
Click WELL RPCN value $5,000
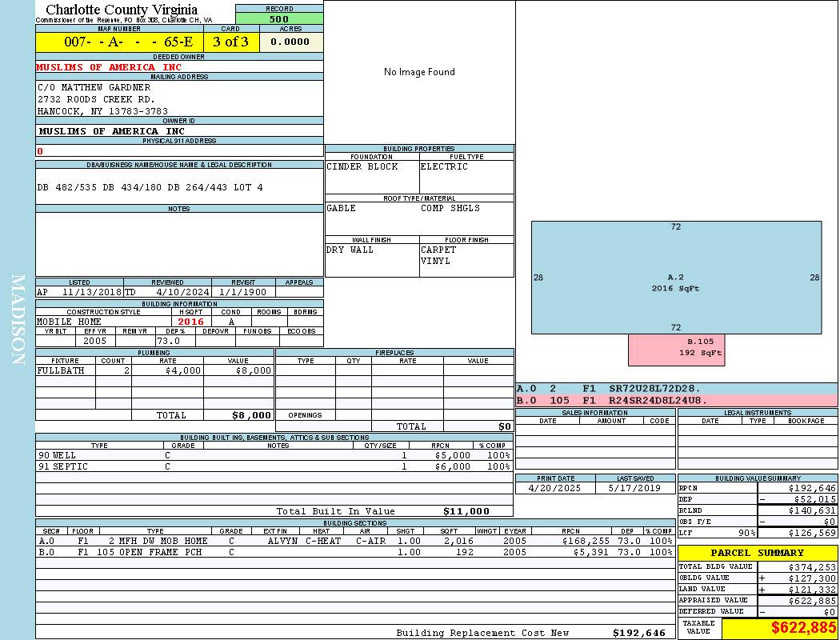pyautogui.click(x=453, y=456)
